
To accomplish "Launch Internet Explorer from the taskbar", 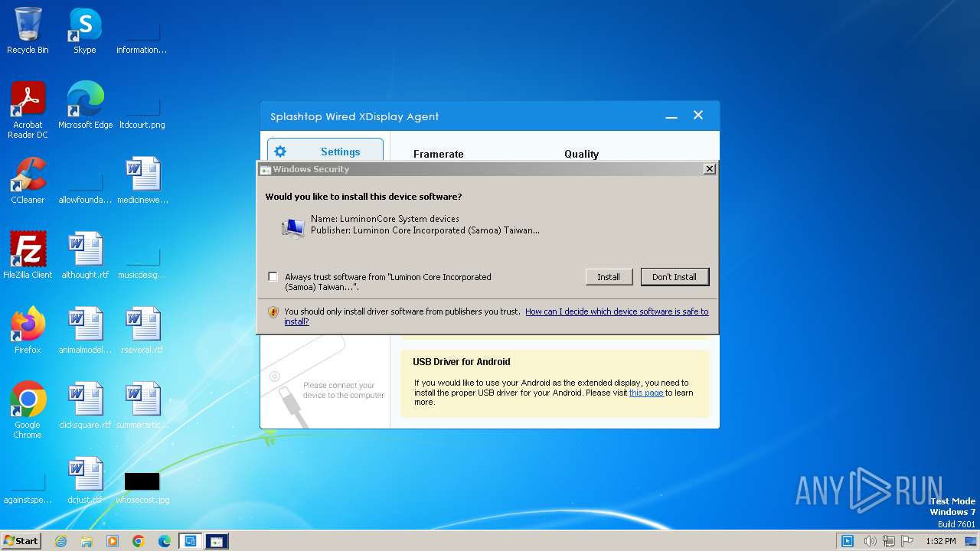I will pyautogui.click(x=60, y=541).
